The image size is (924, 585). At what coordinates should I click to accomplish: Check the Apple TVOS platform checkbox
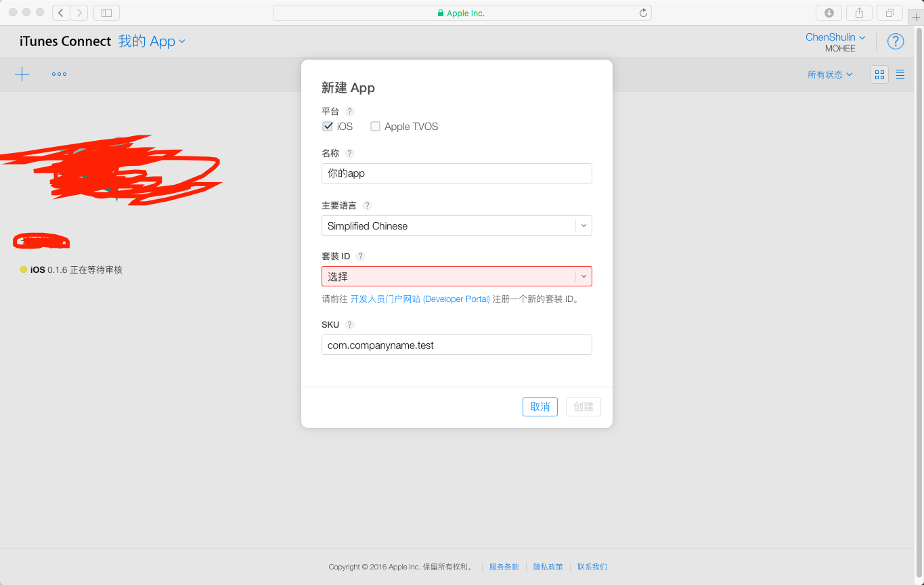pyautogui.click(x=375, y=127)
